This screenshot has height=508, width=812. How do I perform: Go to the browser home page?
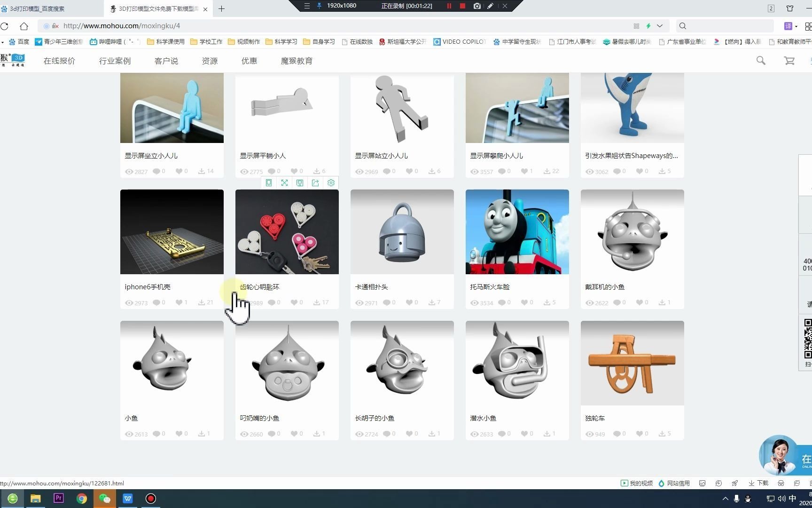[23, 26]
